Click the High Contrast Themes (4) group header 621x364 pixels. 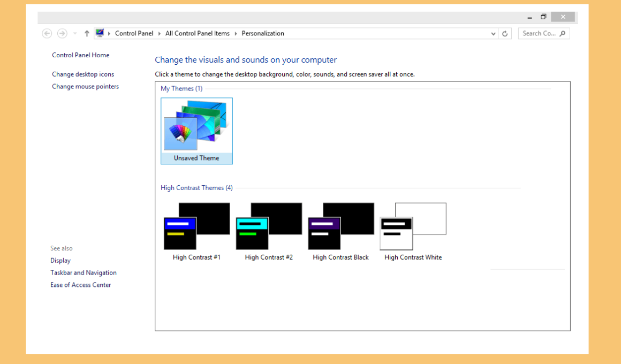pos(196,188)
